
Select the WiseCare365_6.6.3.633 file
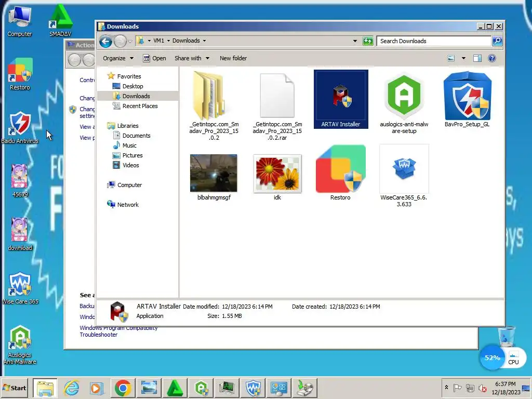click(x=404, y=176)
